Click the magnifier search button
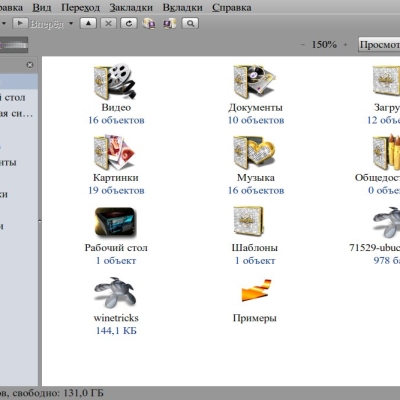The width and height of the screenshot is (400, 400). [x=190, y=23]
